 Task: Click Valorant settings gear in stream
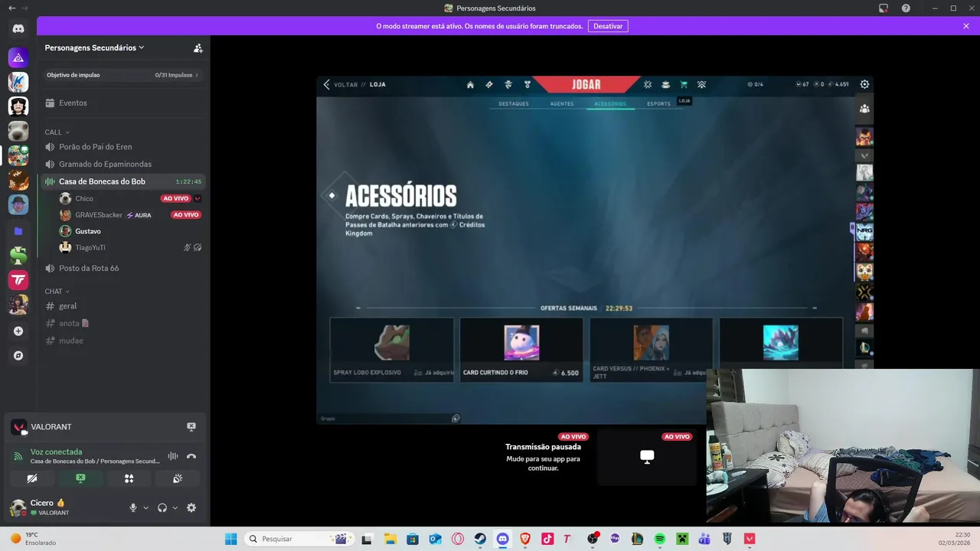point(864,84)
